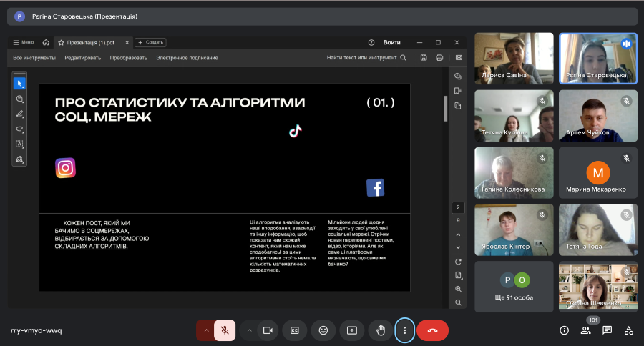
Task: Rotate the page with the rotate icon
Action: (459, 262)
